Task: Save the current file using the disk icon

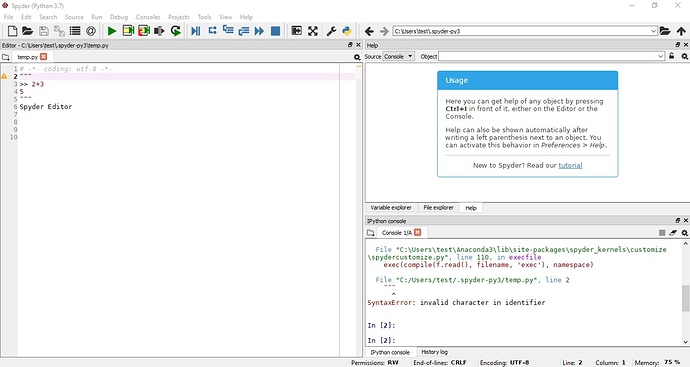Action: click(44, 31)
